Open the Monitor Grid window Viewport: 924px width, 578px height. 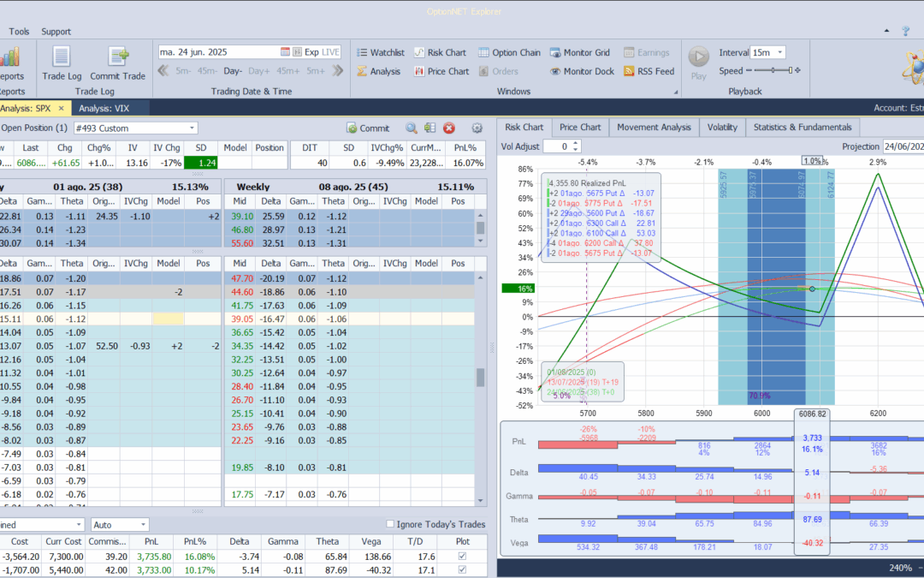[580, 52]
